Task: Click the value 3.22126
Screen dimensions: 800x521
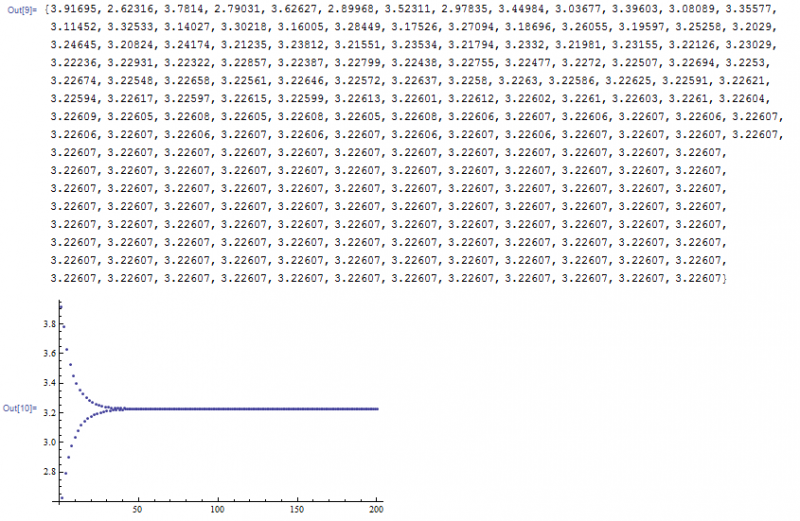Action: click(x=692, y=45)
